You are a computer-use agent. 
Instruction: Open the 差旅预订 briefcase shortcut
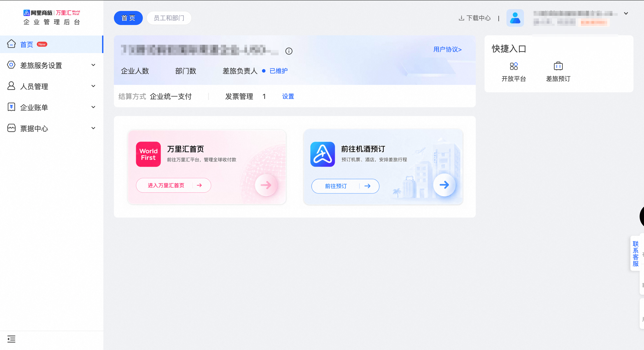[558, 66]
